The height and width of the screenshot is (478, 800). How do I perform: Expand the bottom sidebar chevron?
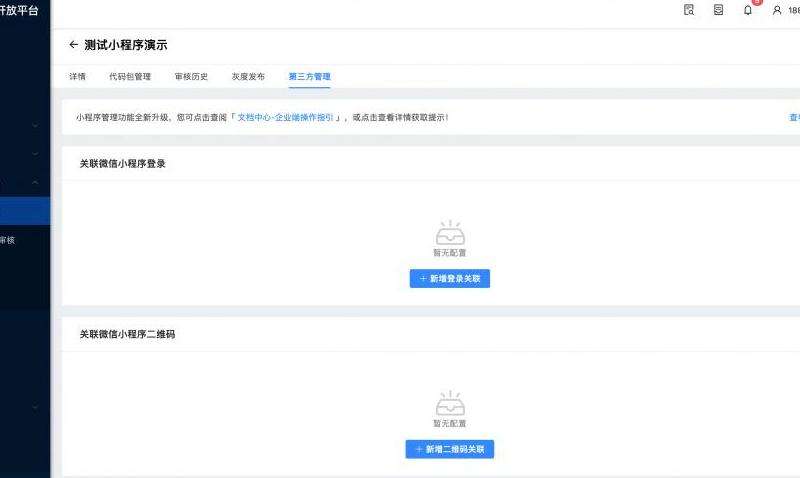coord(36,408)
